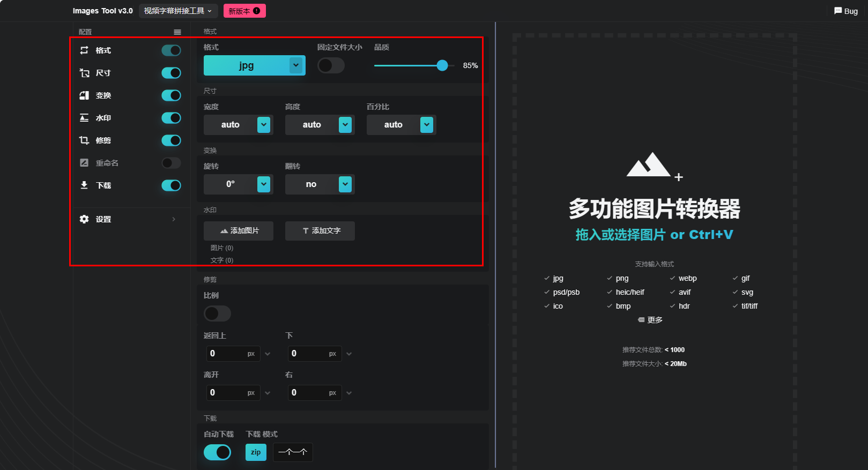Enable the 比例 ratio switch

217,314
